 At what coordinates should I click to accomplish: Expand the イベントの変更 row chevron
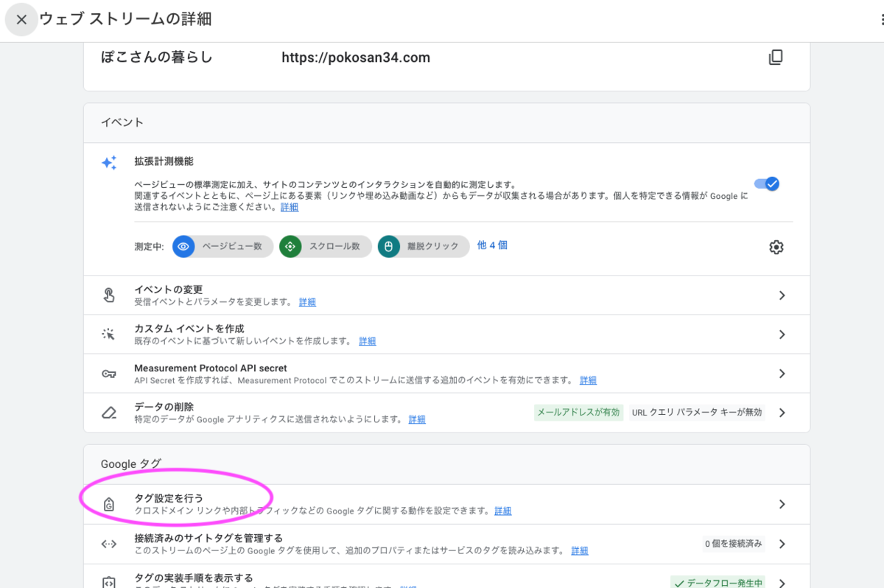pos(782,295)
